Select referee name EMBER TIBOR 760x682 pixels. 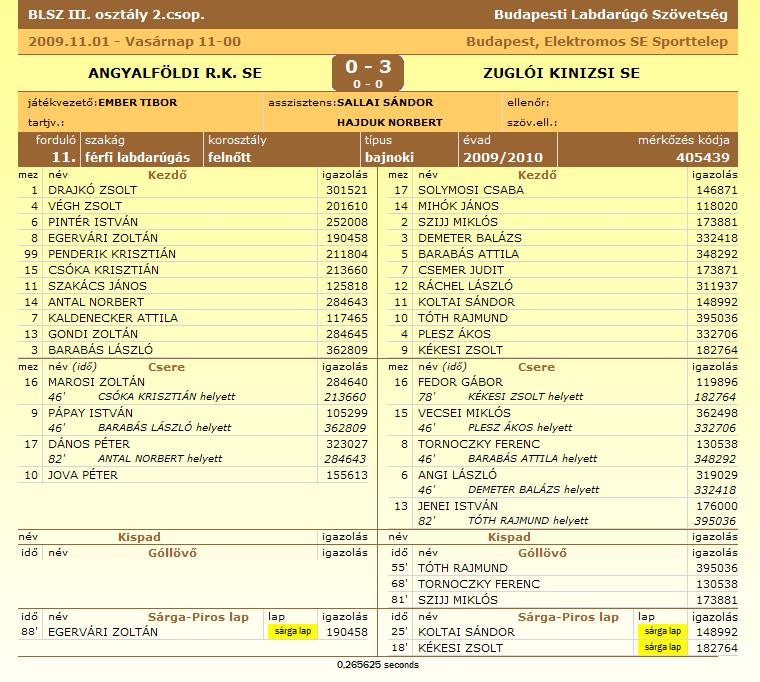(138, 103)
